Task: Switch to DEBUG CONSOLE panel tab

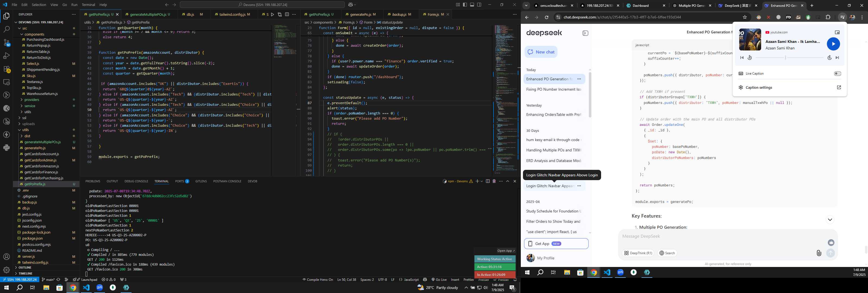Action: [136, 181]
